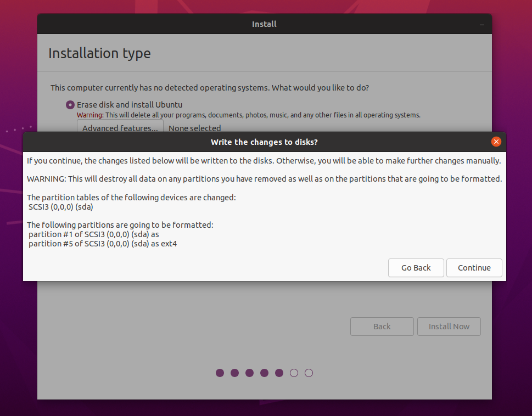Screen dimensions: 532x416
Task: Click the "Write the changes to disks?" title
Action: 264,142
